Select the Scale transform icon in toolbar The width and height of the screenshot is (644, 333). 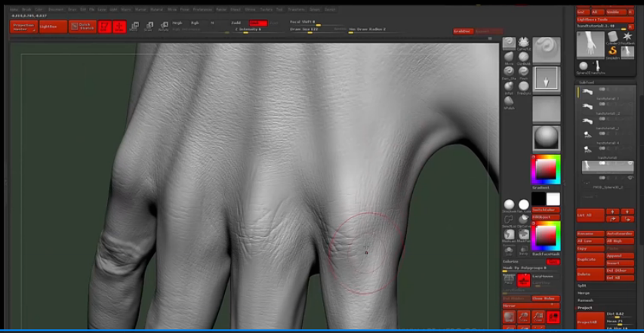[x=149, y=26]
